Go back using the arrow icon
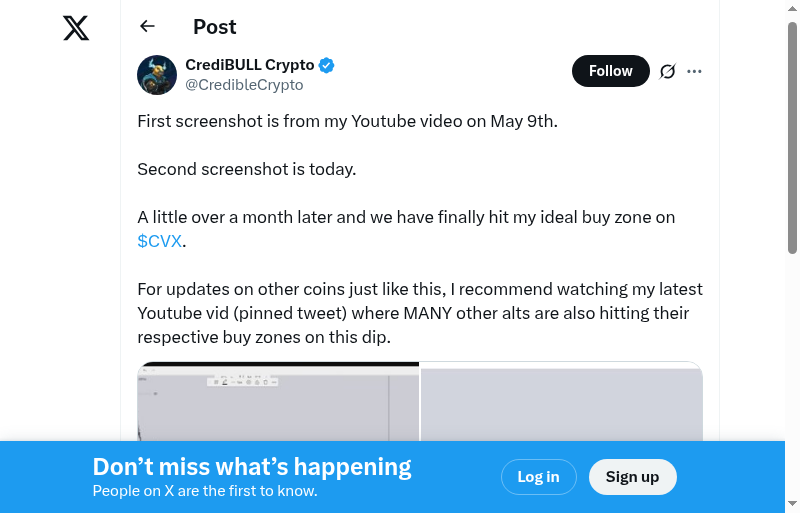 pos(148,27)
